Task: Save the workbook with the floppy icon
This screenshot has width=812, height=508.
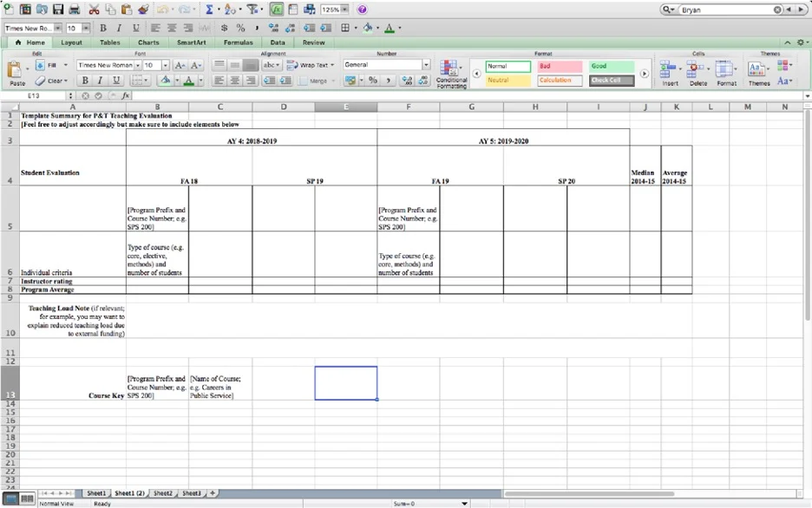Action: click(58, 10)
